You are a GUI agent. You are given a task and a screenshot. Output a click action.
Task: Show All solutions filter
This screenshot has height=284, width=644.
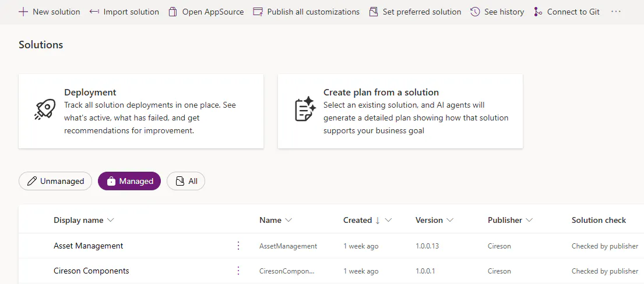(186, 181)
